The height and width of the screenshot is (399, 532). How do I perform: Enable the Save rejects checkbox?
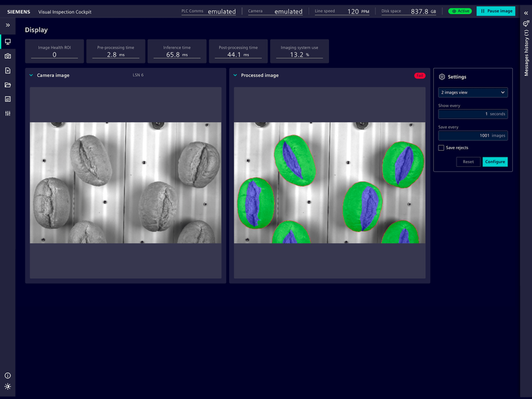[x=441, y=148]
